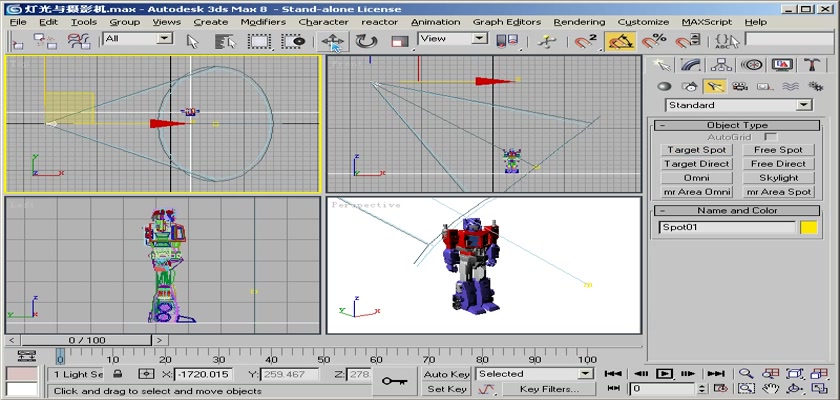Click the time slider showing 0 / 100
The height and width of the screenshot is (400, 840).
click(87, 340)
